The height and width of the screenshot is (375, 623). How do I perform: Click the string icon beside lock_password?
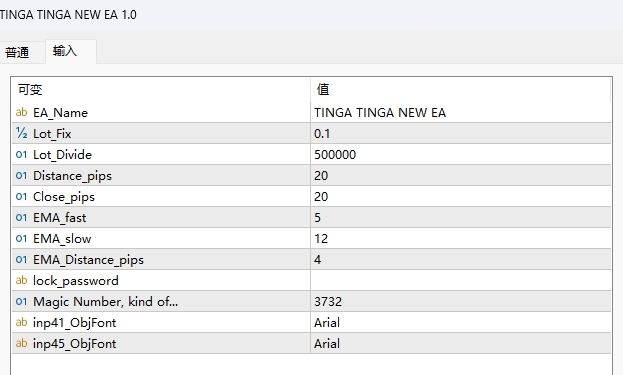pos(21,280)
